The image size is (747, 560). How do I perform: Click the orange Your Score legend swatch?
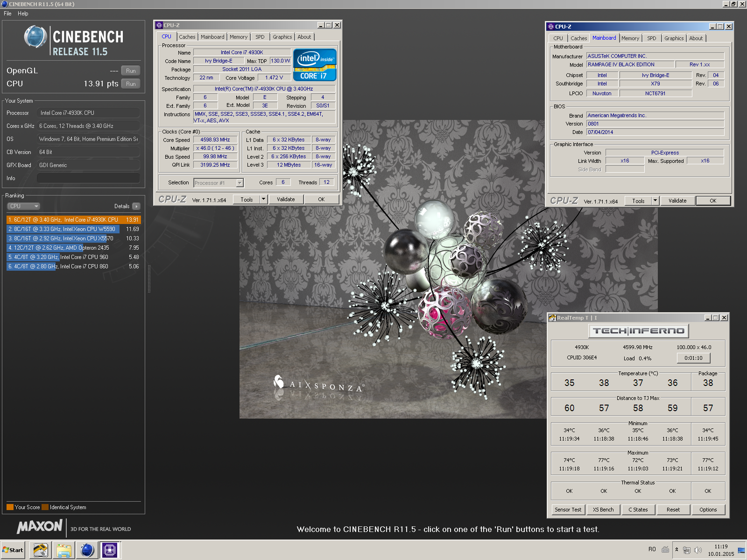[10, 507]
